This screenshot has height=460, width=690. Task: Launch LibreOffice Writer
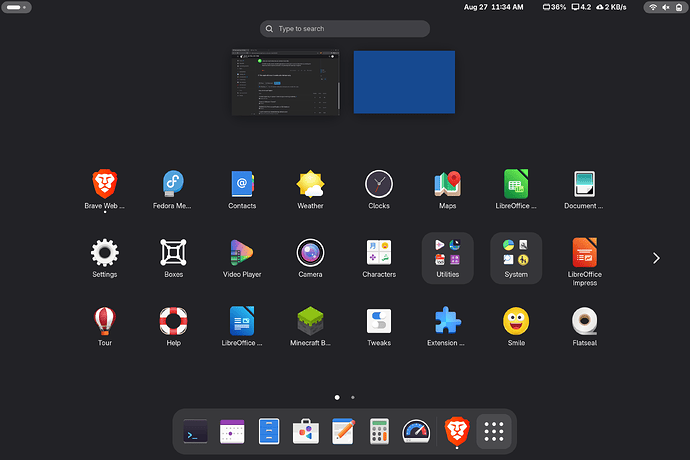242,327
